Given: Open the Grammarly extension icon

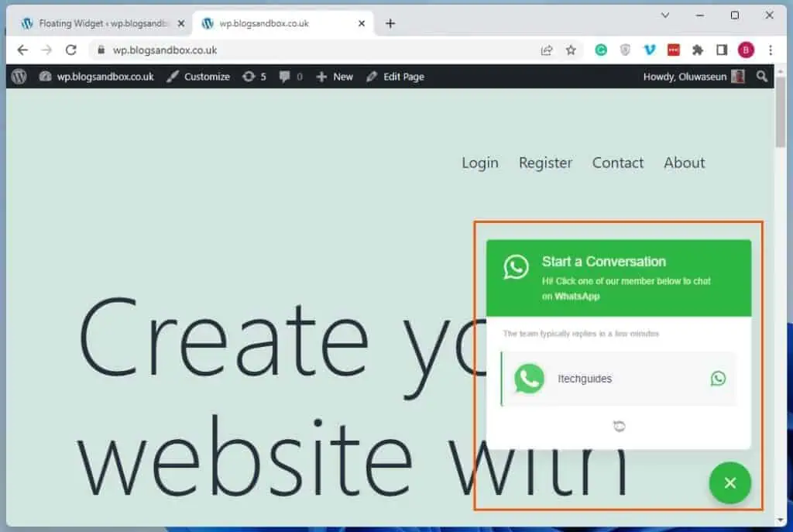Looking at the screenshot, I should 601,50.
